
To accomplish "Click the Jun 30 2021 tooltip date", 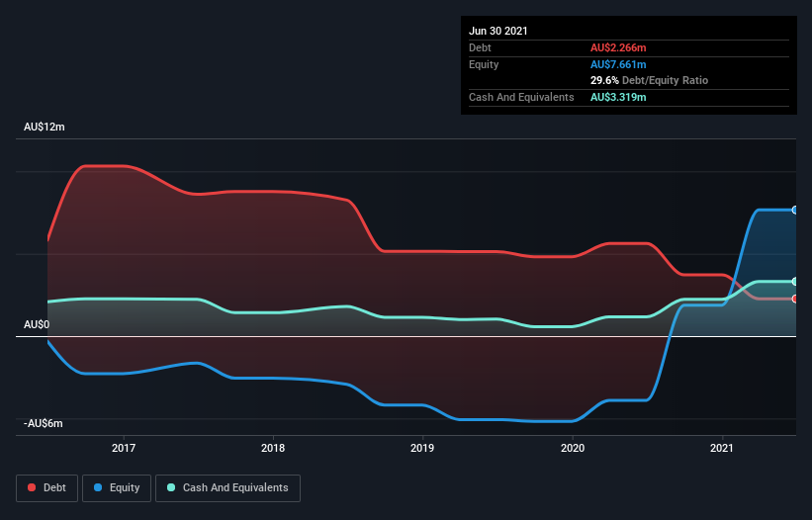I will tap(498, 31).
